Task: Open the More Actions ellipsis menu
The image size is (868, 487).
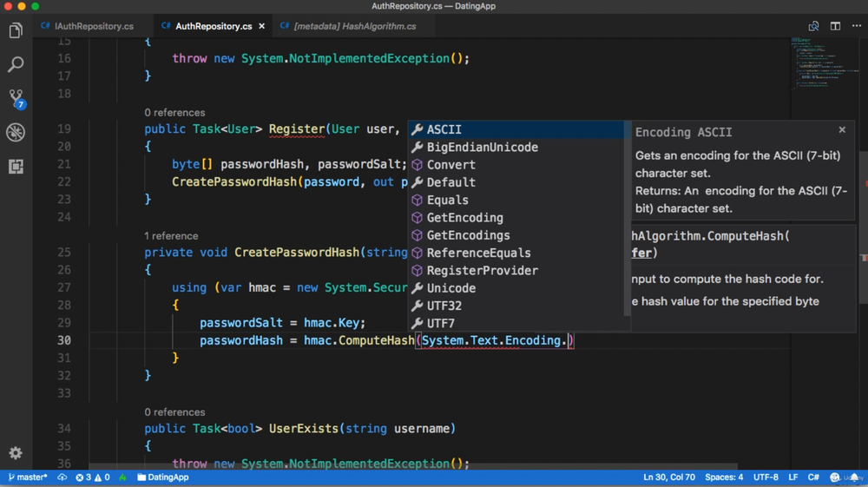Action: (857, 26)
